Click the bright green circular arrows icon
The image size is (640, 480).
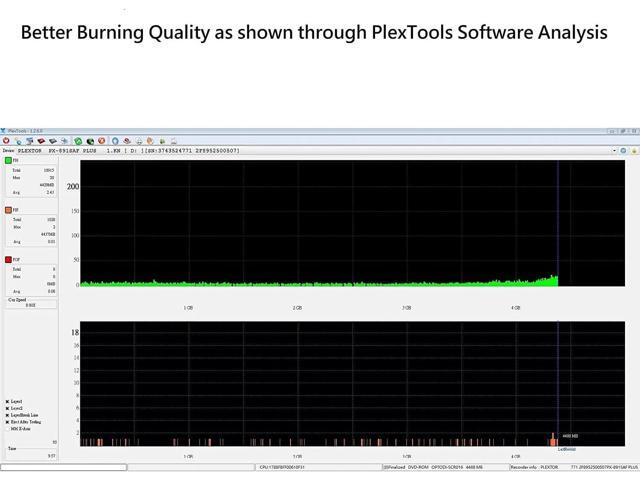pyautogui.click(x=78, y=141)
